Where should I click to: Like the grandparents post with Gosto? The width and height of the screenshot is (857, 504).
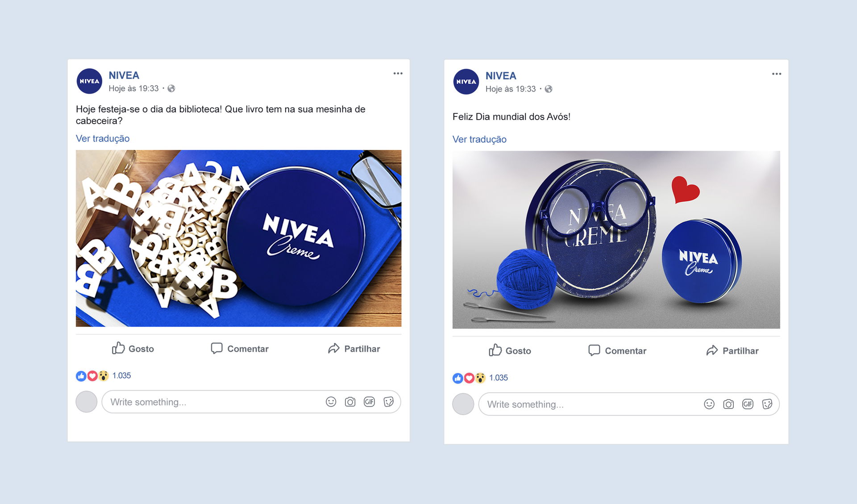point(510,350)
